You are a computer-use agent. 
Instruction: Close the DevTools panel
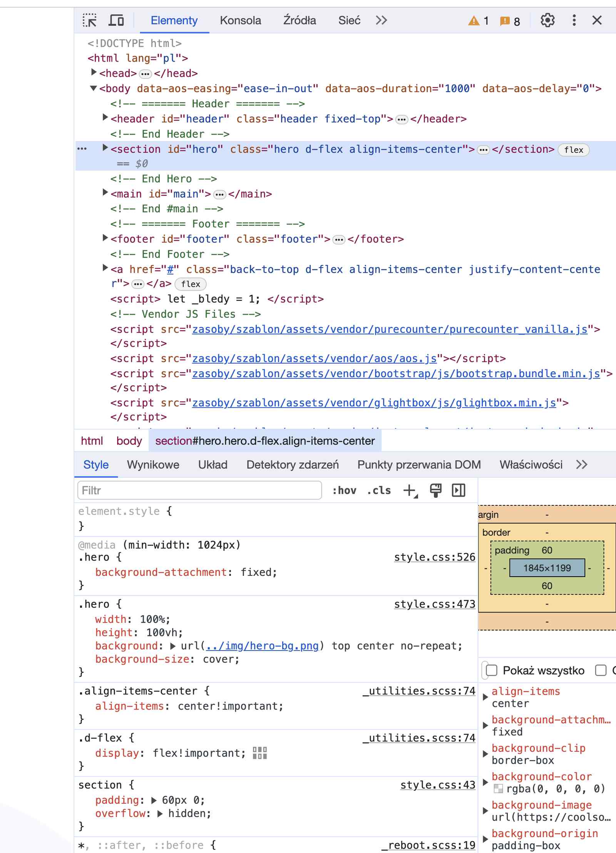click(597, 20)
